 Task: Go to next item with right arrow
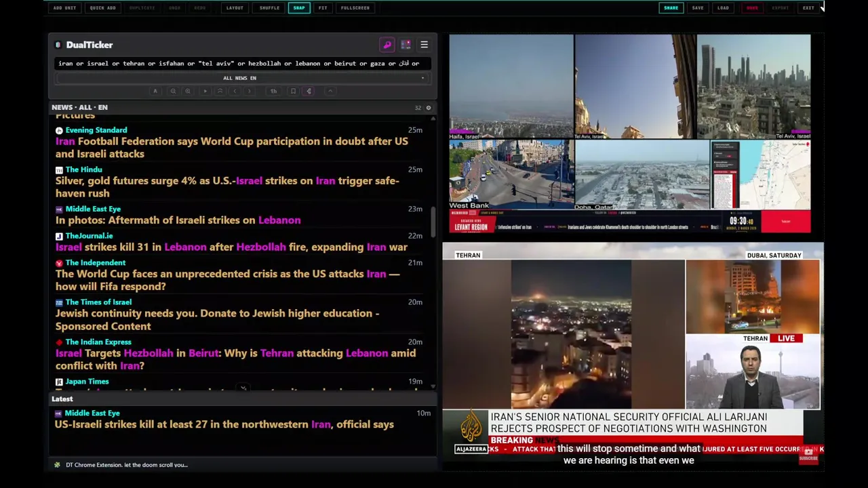[249, 91]
